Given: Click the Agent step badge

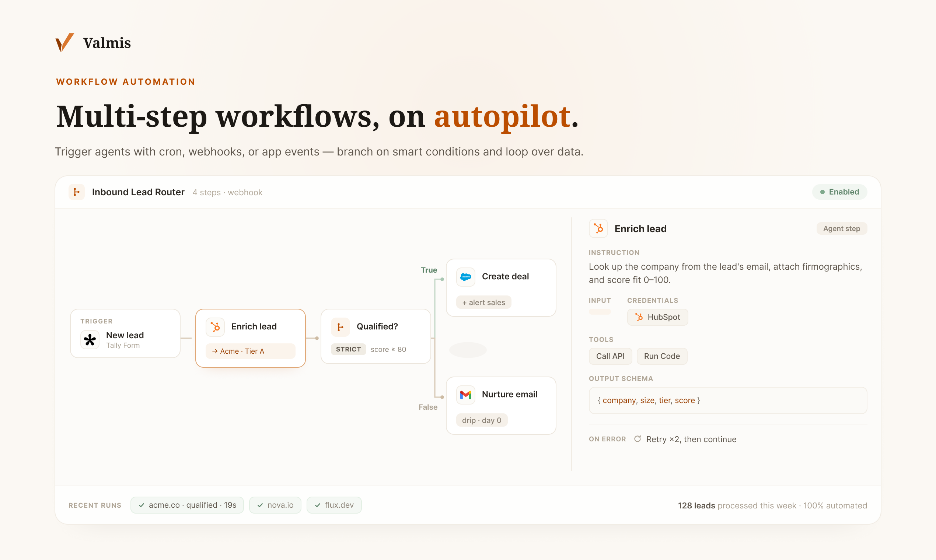Looking at the screenshot, I should point(841,229).
